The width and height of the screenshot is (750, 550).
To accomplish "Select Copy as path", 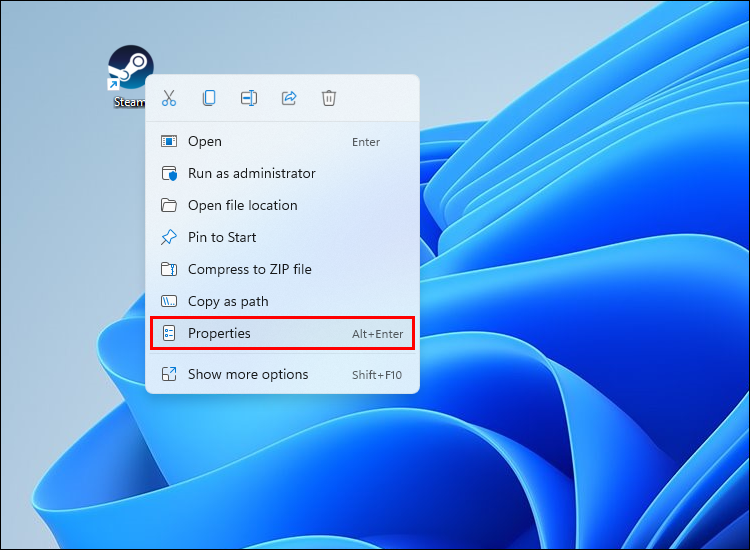I will [282, 301].
